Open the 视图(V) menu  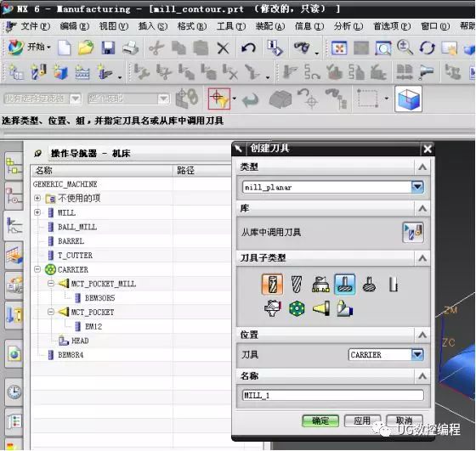click(114, 26)
